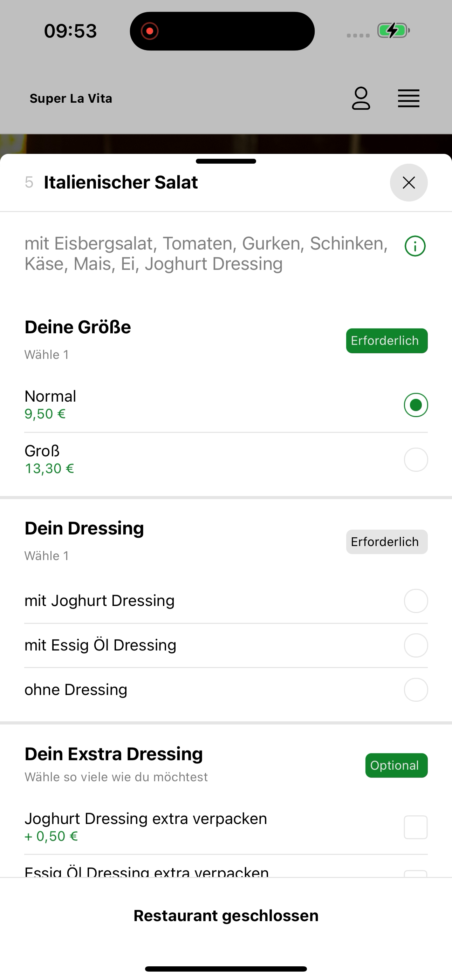Viewport: 452px width, 980px height.
Task: Tap the battery charging status icon
Action: pyautogui.click(x=393, y=30)
